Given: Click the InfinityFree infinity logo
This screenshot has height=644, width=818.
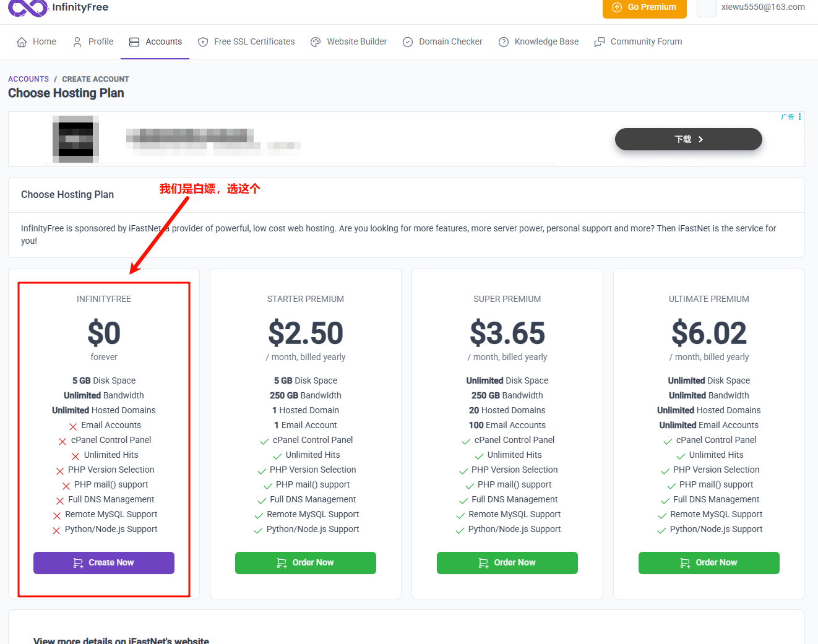Looking at the screenshot, I should pyautogui.click(x=27, y=7).
